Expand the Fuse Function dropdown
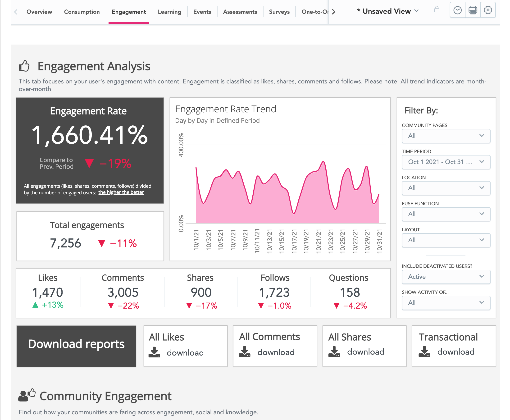510x420 pixels. tap(446, 214)
